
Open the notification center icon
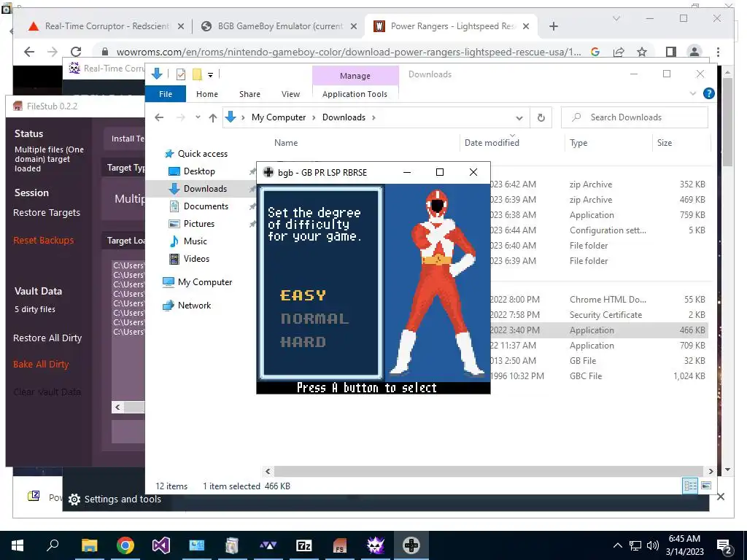pos(724,546)
